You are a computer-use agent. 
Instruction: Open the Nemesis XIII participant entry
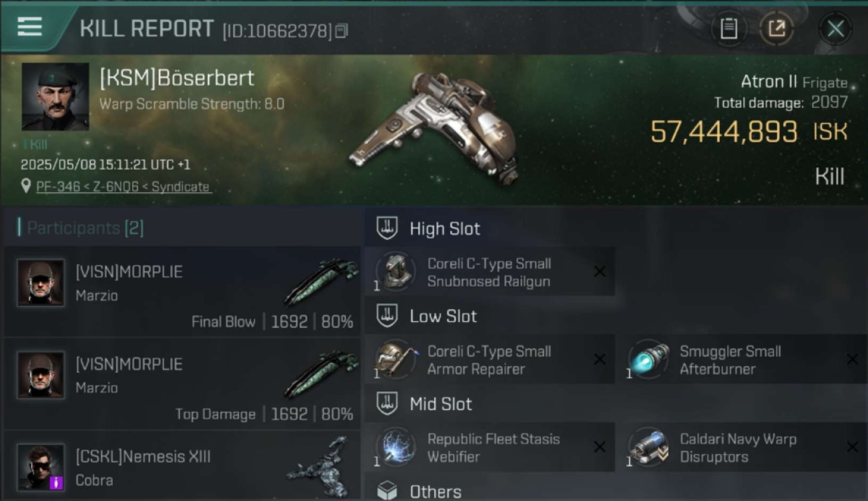182,466
